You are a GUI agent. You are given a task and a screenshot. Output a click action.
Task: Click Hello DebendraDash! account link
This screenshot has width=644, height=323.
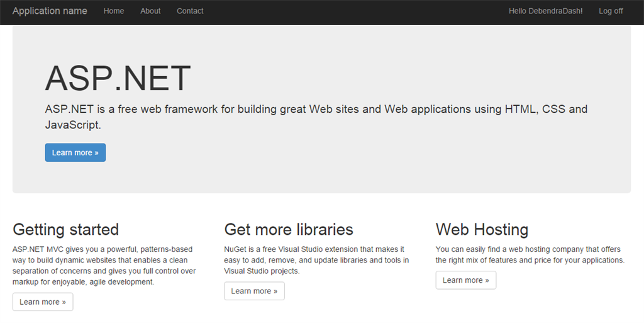click(x=545, y=11)
